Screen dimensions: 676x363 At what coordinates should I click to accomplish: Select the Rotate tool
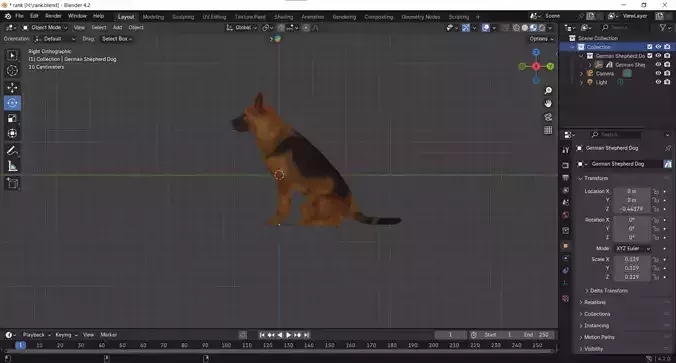pyautogui.click(x=12, y=103)
